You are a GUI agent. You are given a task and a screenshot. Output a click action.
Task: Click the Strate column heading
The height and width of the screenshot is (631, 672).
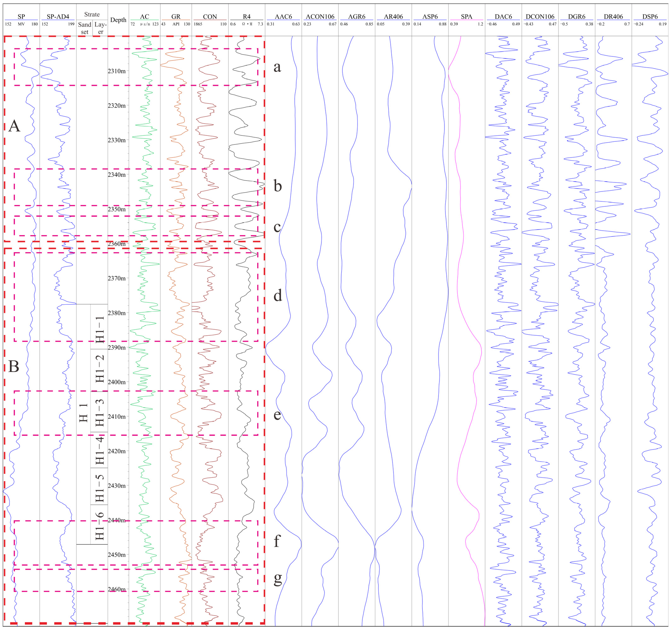coord(92,14)
